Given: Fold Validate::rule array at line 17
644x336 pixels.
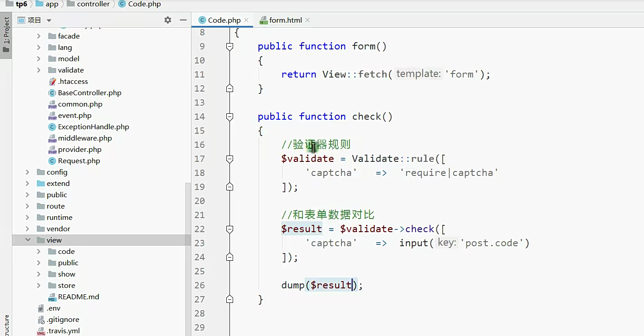Looking at the screenshot, I should tap(229, 158).
